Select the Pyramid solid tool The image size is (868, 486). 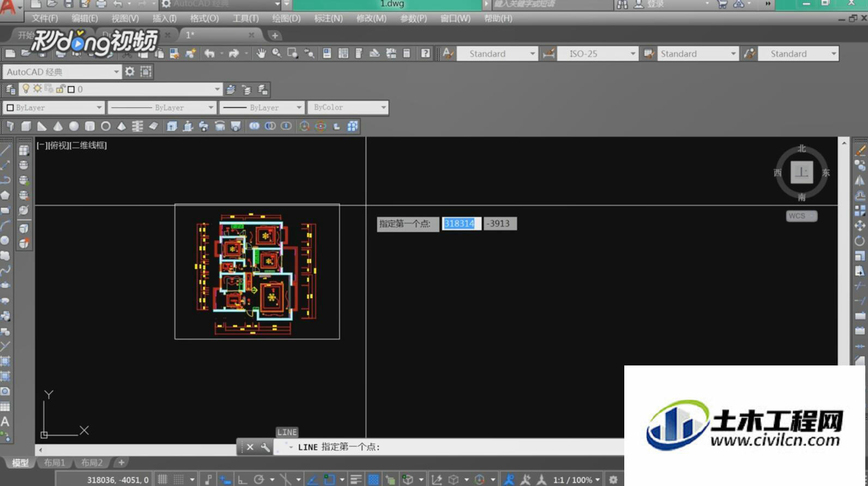coord(122,127)
